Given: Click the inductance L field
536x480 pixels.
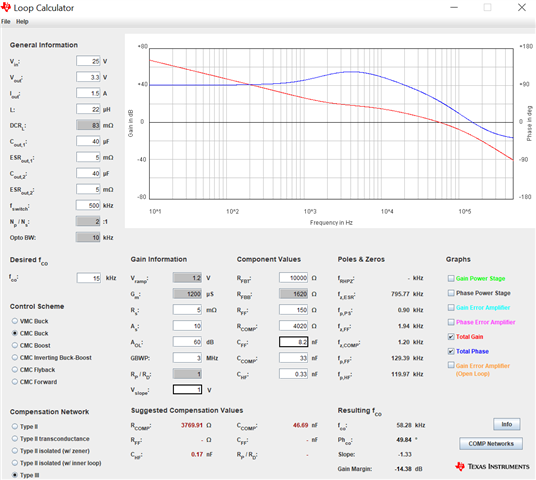Looking at the screenshot, I should coord(88,109).
